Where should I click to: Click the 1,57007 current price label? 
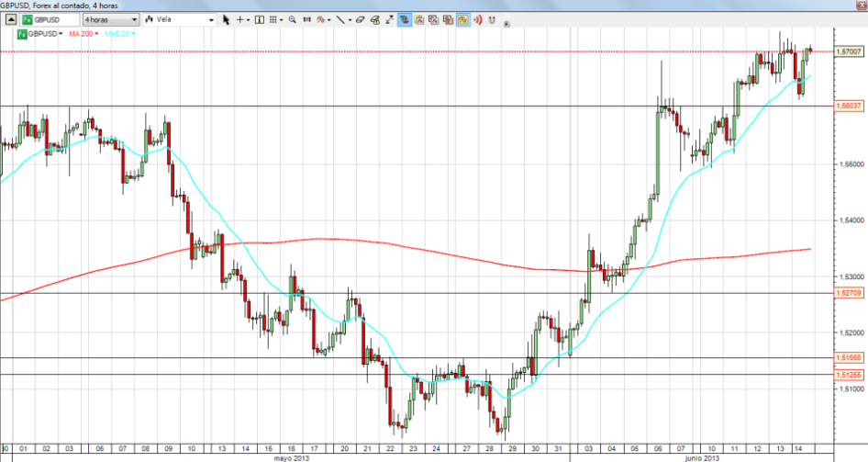point(849,51)
